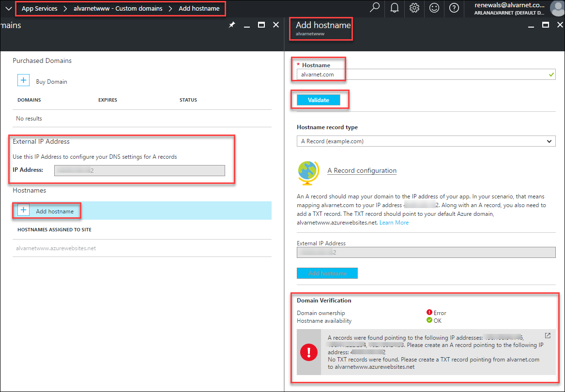The width and height of the screenshot is (565, 392).
Task: Click the Hostname input with alvarnet.com
Action: tap(426, 75)
